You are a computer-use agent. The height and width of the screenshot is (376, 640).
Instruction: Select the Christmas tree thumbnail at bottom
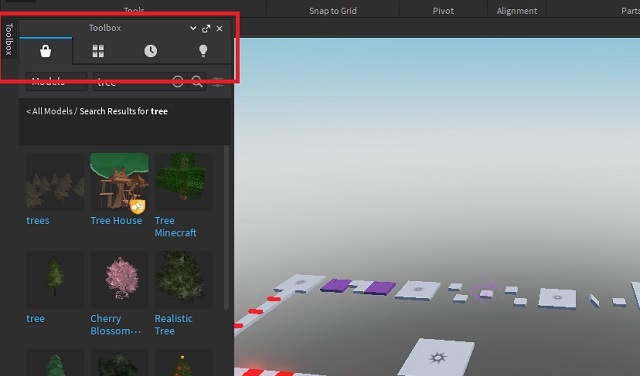pos(183,363)
